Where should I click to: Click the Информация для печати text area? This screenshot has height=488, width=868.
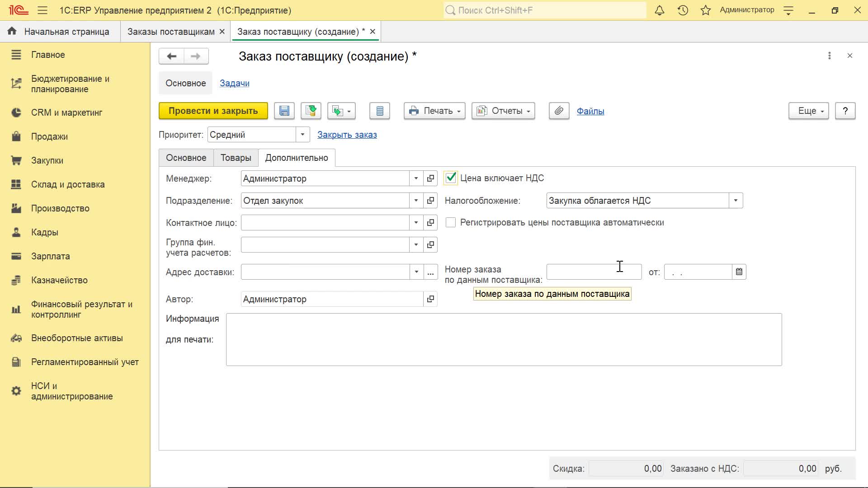pos(504,339)
